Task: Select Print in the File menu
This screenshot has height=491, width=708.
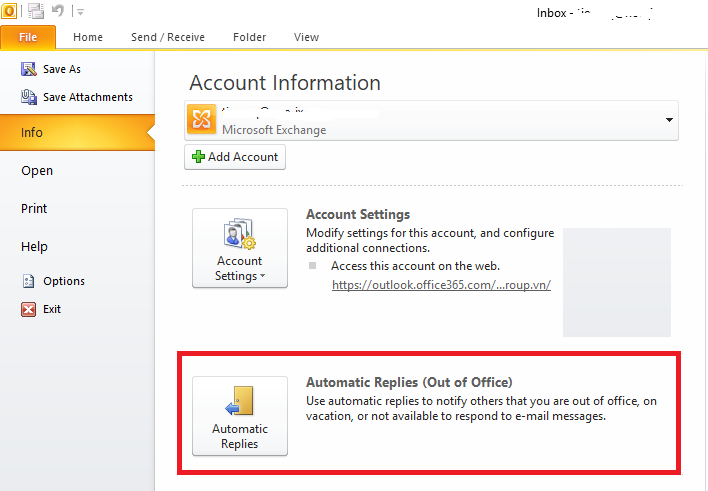Action: pyautogui.click(x=34, y=209)
